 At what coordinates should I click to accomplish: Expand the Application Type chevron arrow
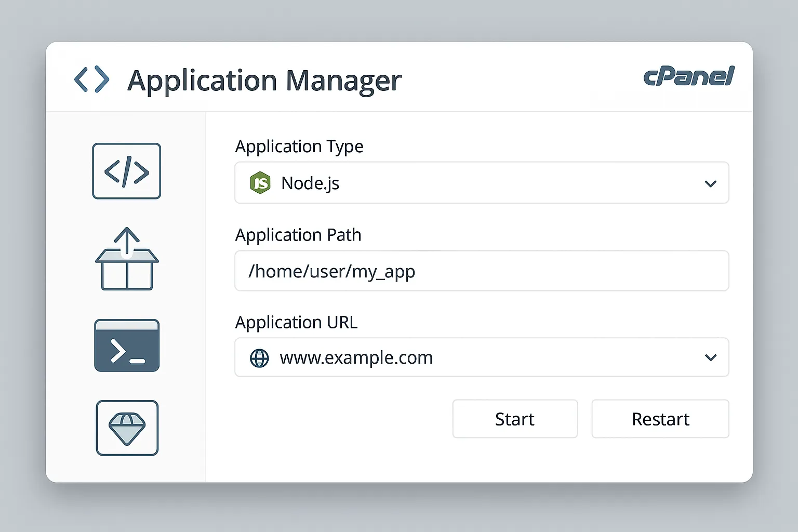click(710, 183)
